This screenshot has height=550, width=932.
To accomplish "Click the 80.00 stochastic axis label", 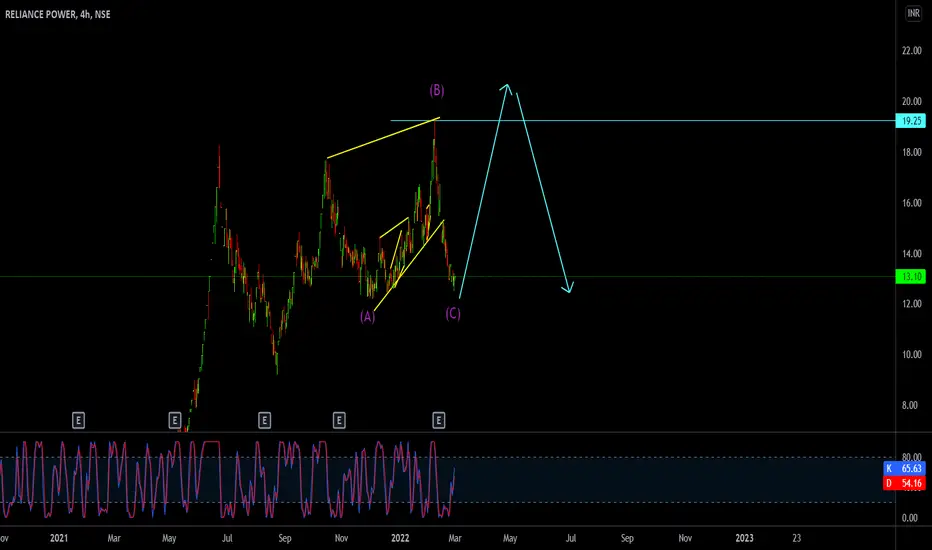I will (x=912, y=457).
